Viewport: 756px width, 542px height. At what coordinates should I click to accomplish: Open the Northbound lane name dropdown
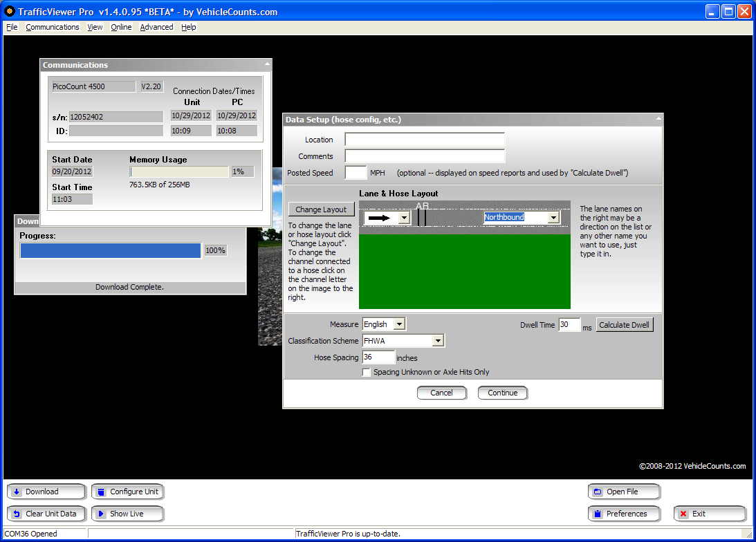[x=553, y=218]
